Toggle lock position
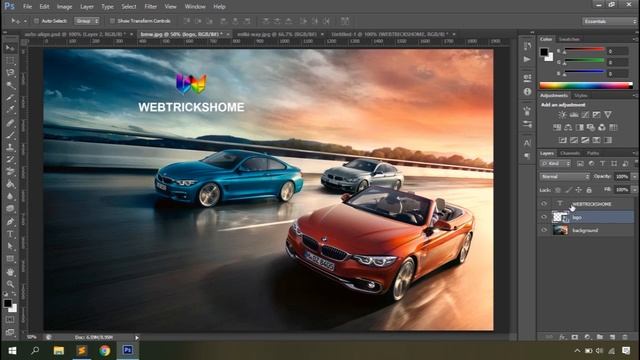Image resolution: width=640 pixels, height=360 pixels. coord(578,190)
